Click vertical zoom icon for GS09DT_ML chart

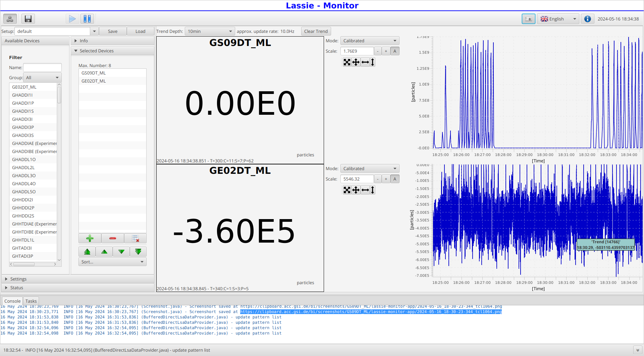tap(372, 62)
